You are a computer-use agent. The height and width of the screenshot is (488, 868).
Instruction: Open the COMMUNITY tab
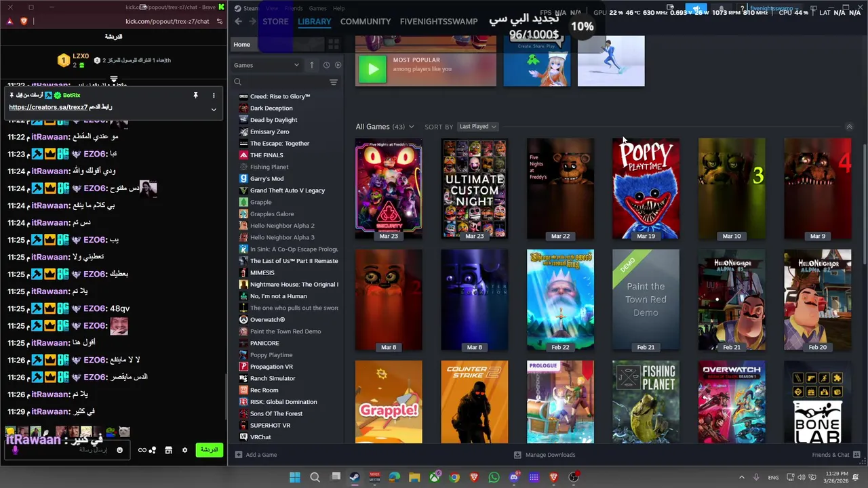click(x=366, y=22)
